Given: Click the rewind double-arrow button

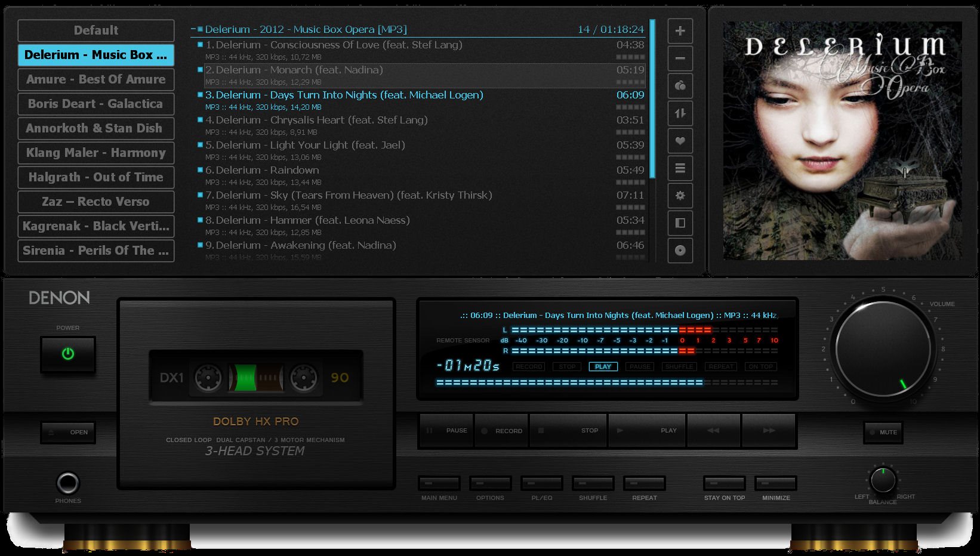Looking at the screenshot, I should (714, 430).
